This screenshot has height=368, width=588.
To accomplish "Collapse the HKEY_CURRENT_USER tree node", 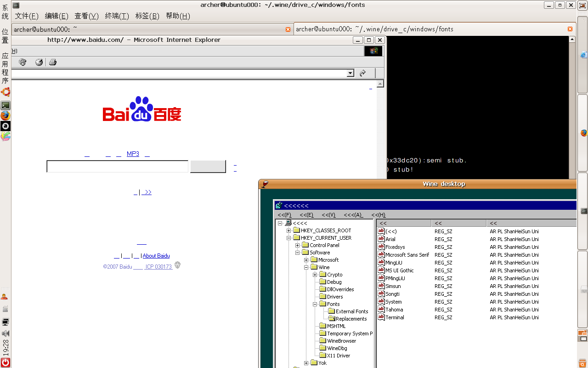I will tap(288, 238).
